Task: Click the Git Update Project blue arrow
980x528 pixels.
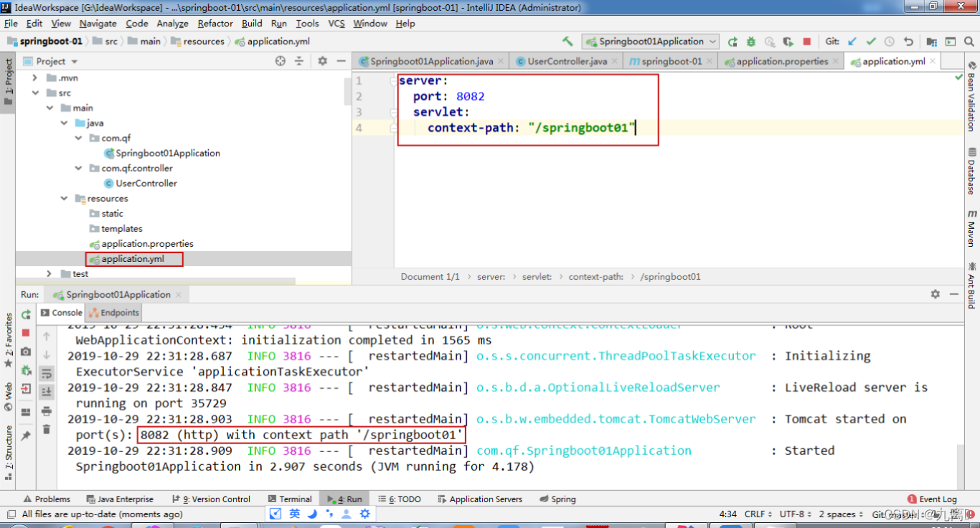Action: point(852,42)
